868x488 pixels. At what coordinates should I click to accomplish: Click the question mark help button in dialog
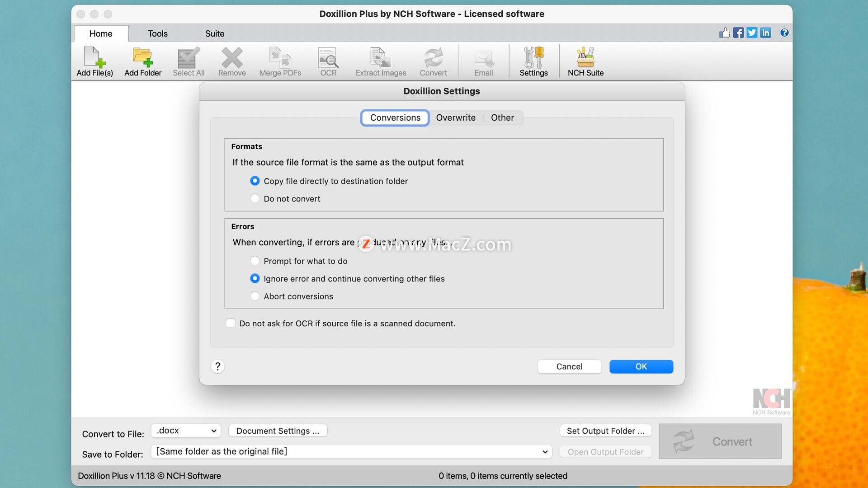(x=217, y=366)
